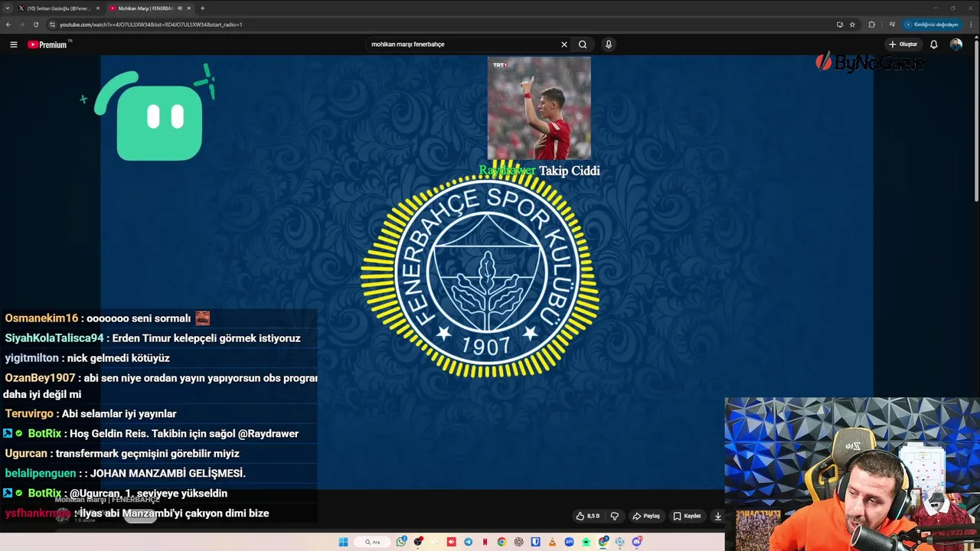Close the Mohikan Marşı tab
This screenshot has height=551, width=980.
[x=189, y=8]
